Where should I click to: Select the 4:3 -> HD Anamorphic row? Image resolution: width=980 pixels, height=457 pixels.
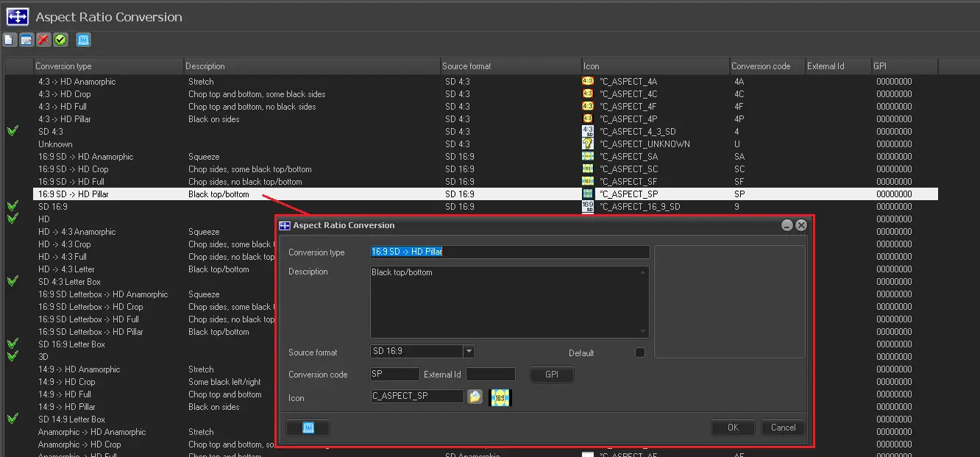[x=77, y=82]
